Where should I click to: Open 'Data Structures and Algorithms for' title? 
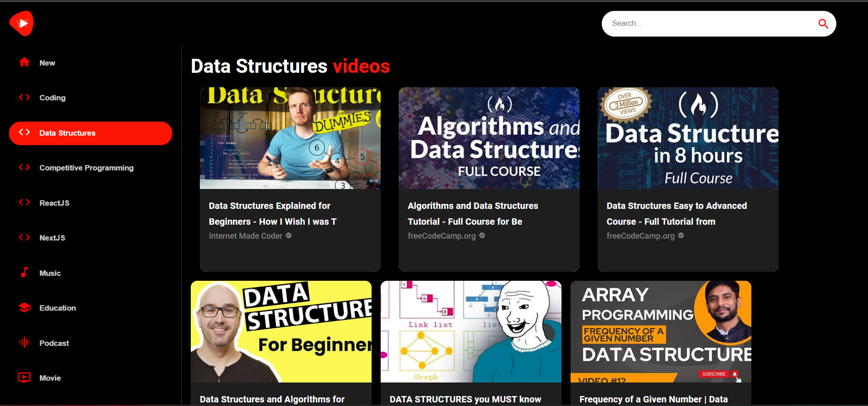[x=272, y=399]
